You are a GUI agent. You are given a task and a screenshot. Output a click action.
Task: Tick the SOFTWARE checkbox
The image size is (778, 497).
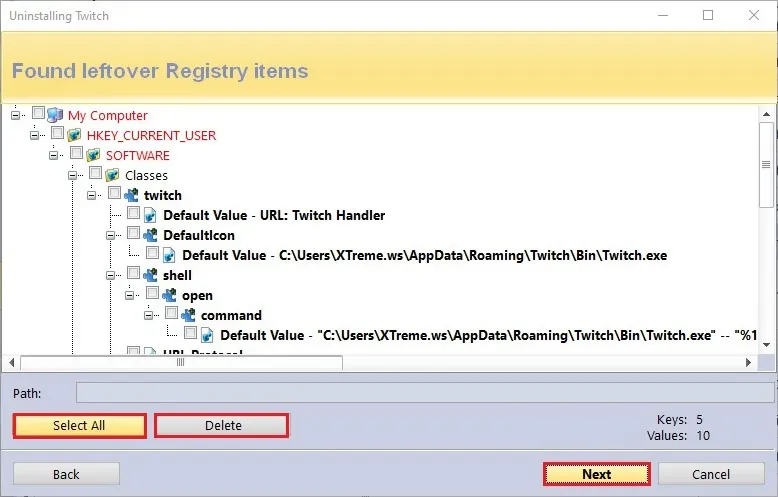pos(76,152)
